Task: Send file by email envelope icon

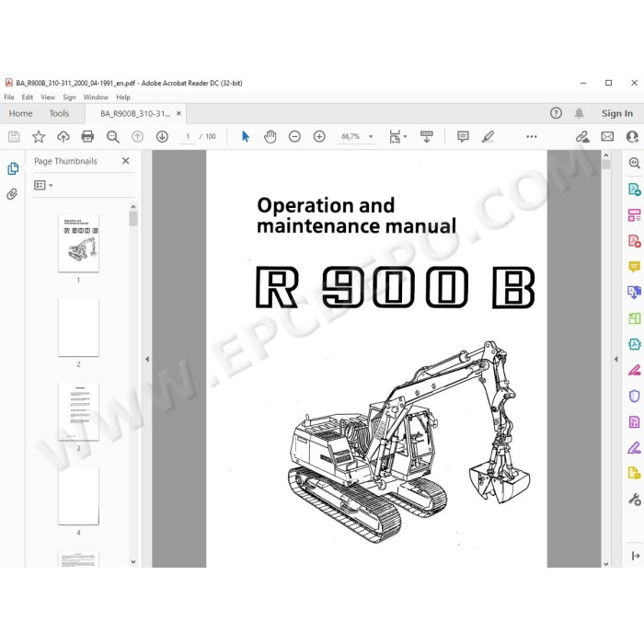Action: (x=607, y=136)
